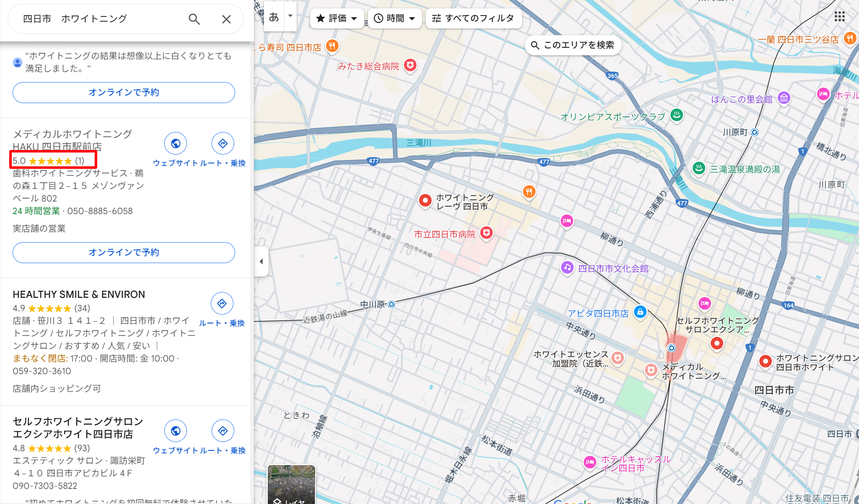Click the ホワイトエッセンス加盟院 map marker
This screenshot has width=859, height=504.
coord(617,358)
